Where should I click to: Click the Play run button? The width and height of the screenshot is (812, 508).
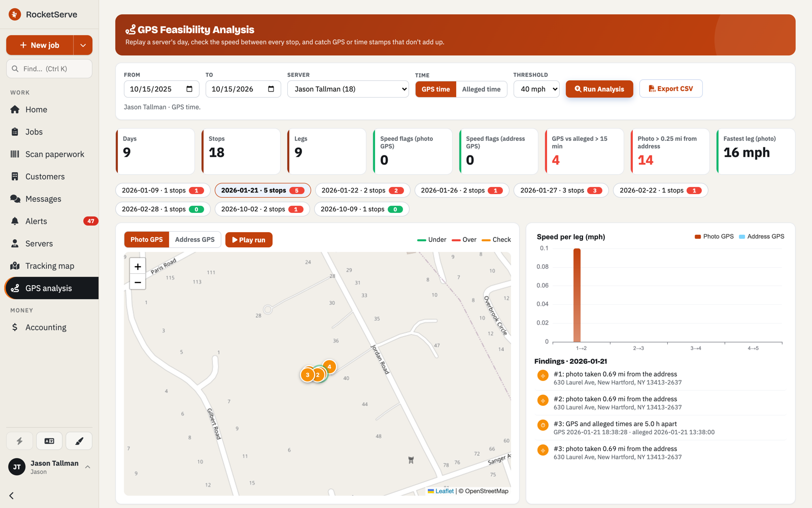(x=249, y=240)
